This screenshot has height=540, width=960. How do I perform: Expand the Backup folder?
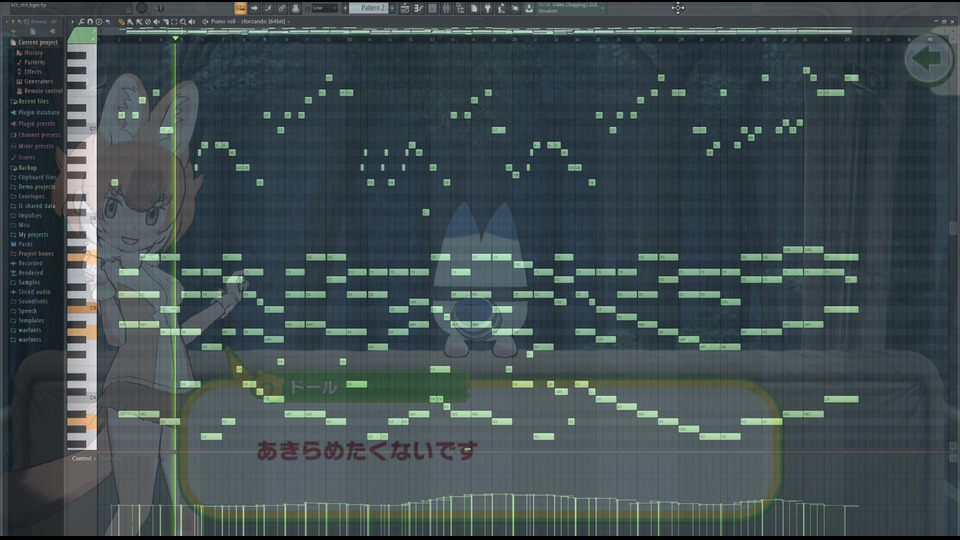click(24, 168)
